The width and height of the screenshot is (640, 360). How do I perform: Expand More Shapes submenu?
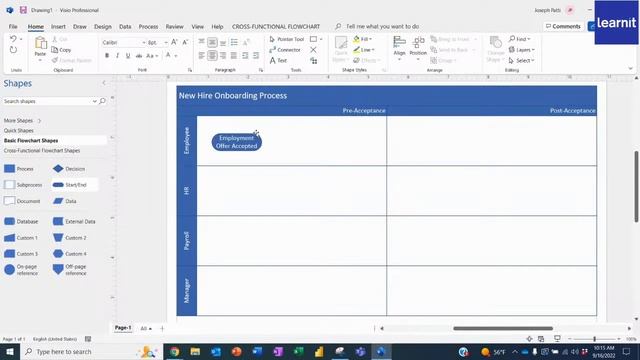point(22,120)
